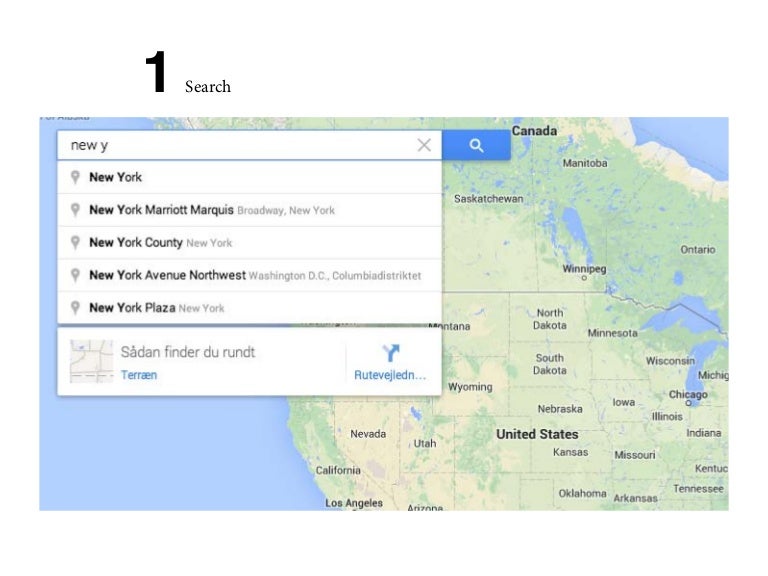Select the 'New York Plaza' suggestion
Image resolution: width=768 pixels, height=576 pixels.
[x=131, y=307]
